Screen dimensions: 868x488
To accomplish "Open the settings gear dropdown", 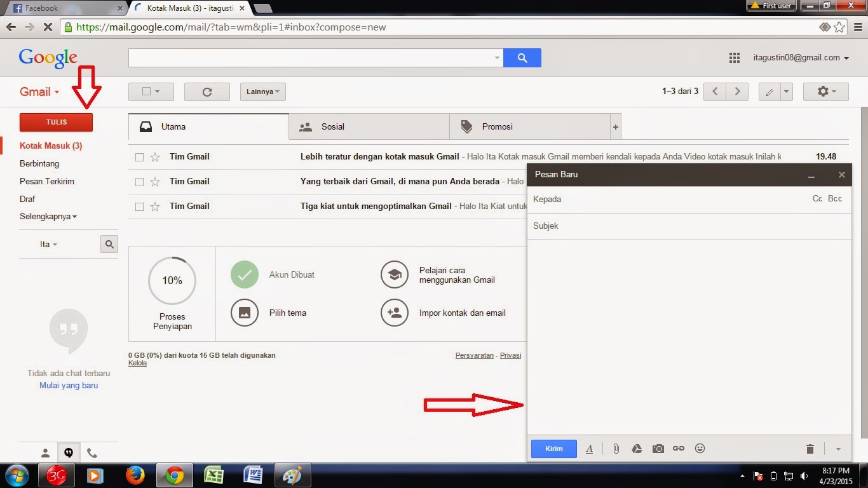I will [x=825, y=91].
